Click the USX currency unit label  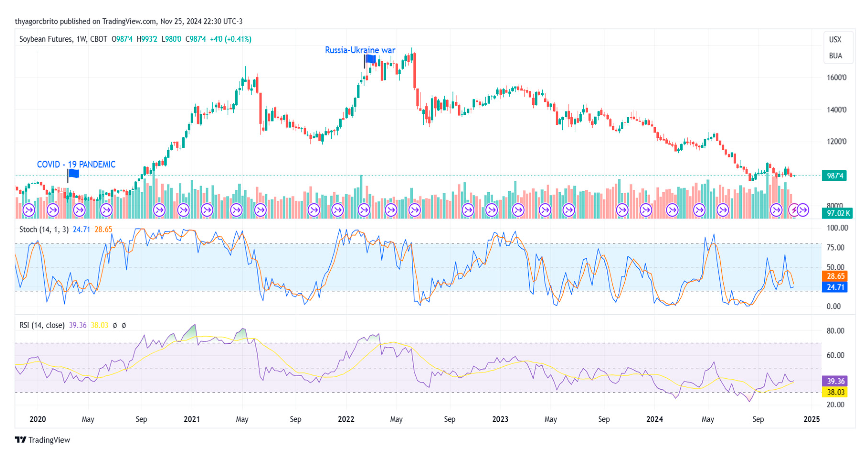click(x=835, y=39)
